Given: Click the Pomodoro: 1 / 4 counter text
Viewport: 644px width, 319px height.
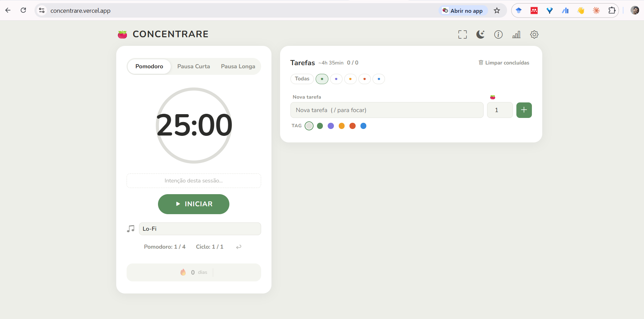Looking at the screenshot, I should pyautogui.click(x=165, y=247).
